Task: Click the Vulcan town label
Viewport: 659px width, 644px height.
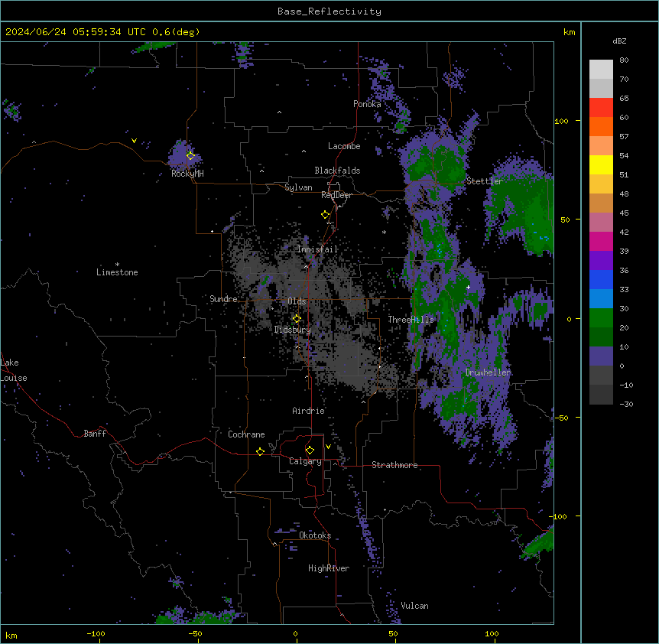Action: [x=414, y=606]
